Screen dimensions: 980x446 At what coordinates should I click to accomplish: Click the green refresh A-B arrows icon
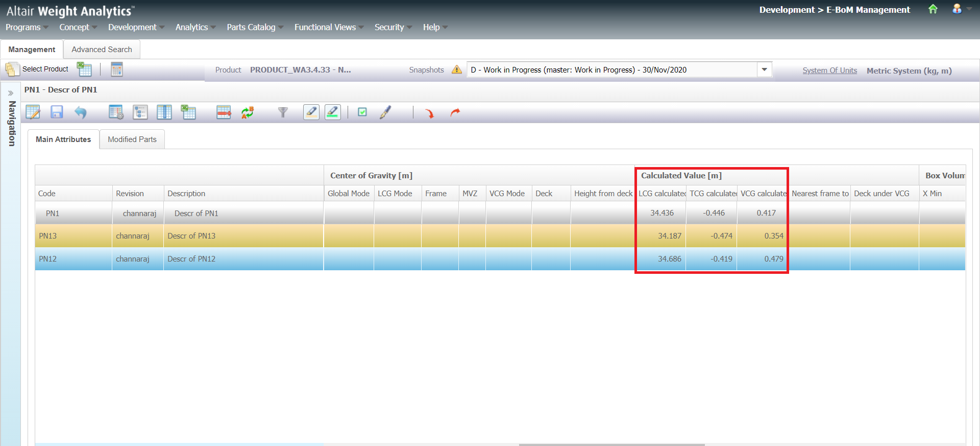point(248,112)
